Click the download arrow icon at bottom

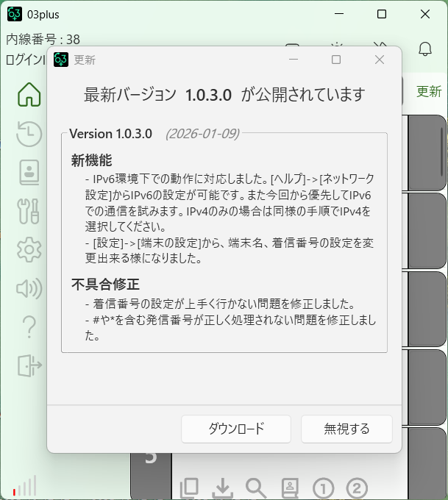(222, 488)
